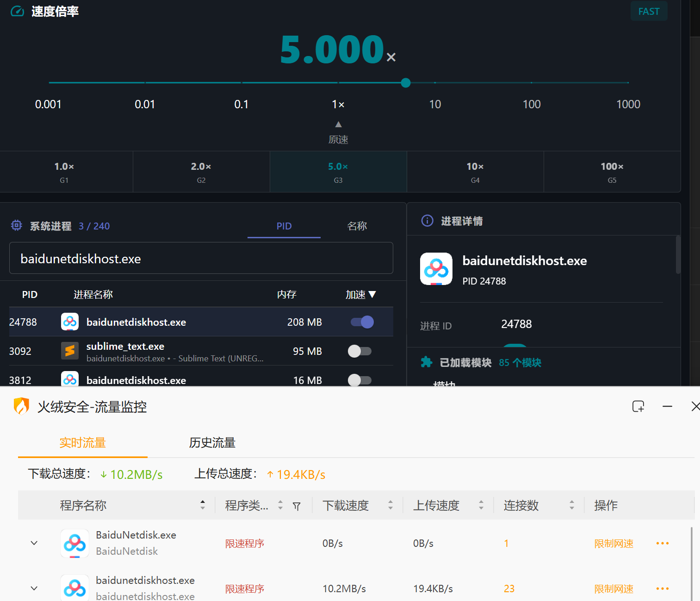Click the 进程名称 column header
The width and height of the screenshot is (700, 601).
pos(93,294)
